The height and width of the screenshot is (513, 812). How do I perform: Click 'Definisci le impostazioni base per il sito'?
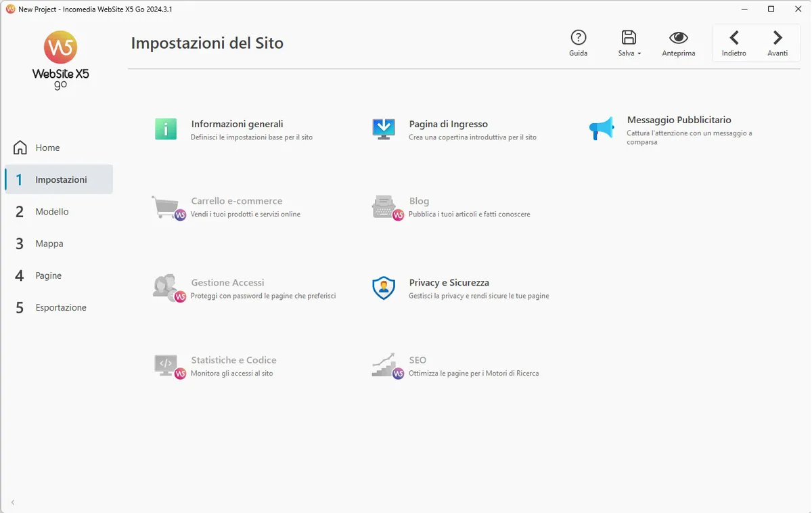pos(252,137)
